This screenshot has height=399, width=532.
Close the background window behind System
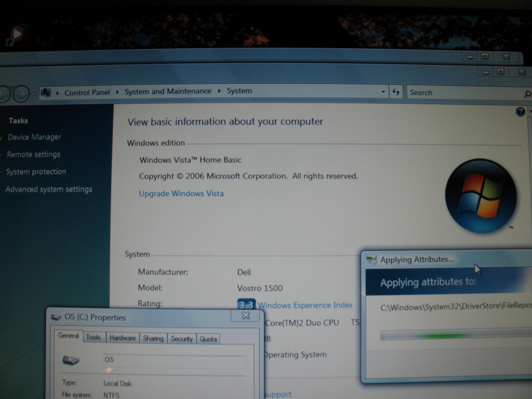click(506, 56)
